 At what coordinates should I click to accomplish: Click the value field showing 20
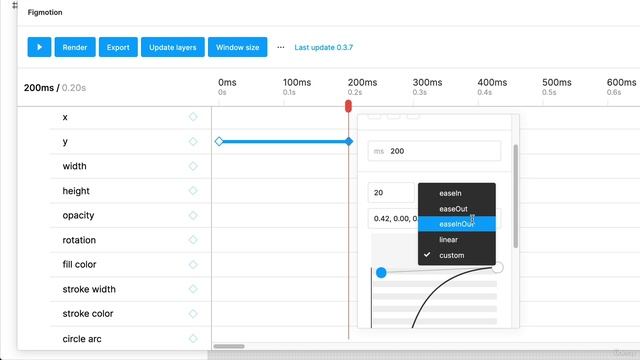(x=391, y=193)
